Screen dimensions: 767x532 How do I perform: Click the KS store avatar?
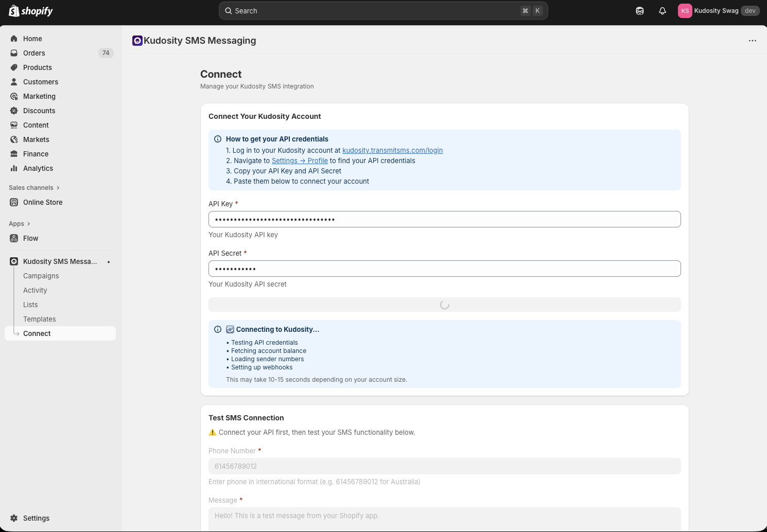click(x=685, y=11)
